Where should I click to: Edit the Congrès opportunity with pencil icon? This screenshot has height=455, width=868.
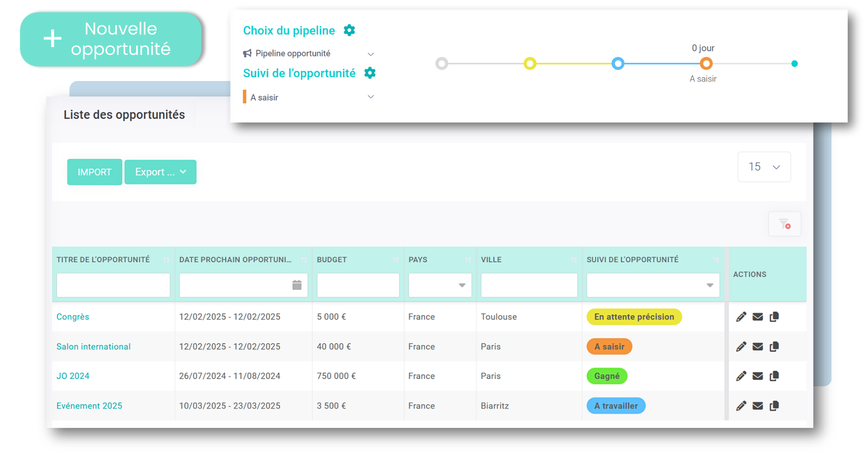coord(741,317)
